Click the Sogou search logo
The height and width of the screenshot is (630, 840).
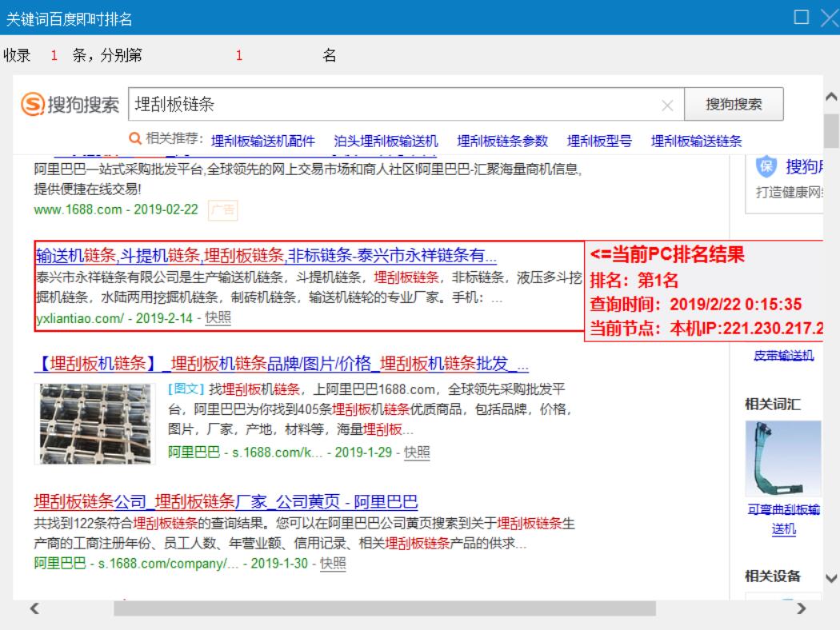[x=70, y=104]
